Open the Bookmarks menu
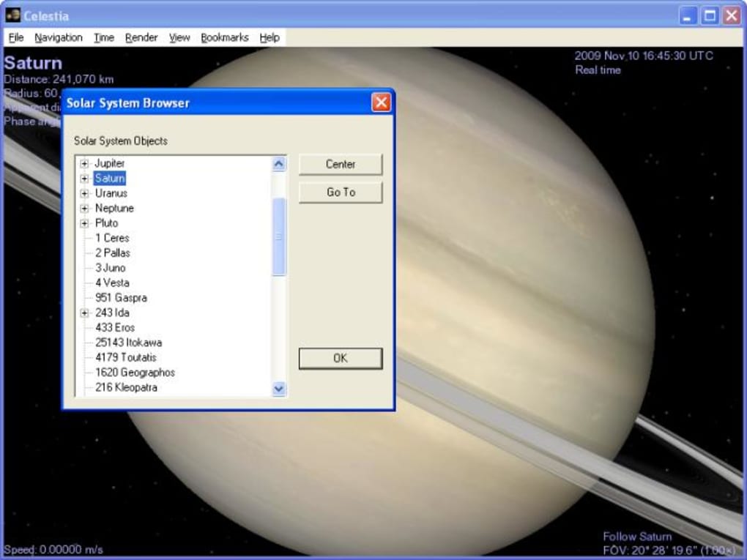The image size is (747, 560). tap(224, 37)
